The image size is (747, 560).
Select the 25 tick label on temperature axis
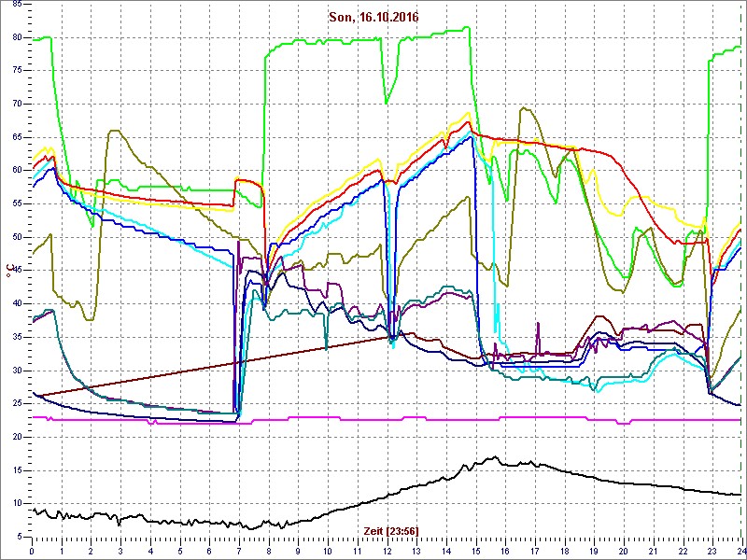[x=16, y=404]
